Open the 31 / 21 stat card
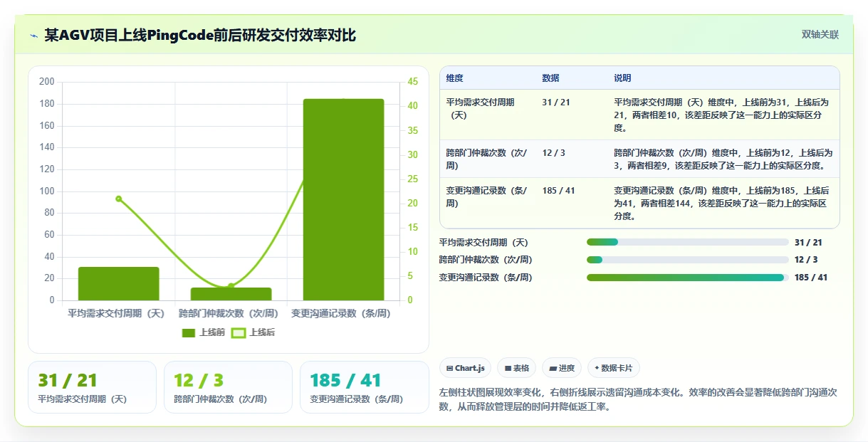This screenshot has width=868, height=442. (x=92, y=387)
